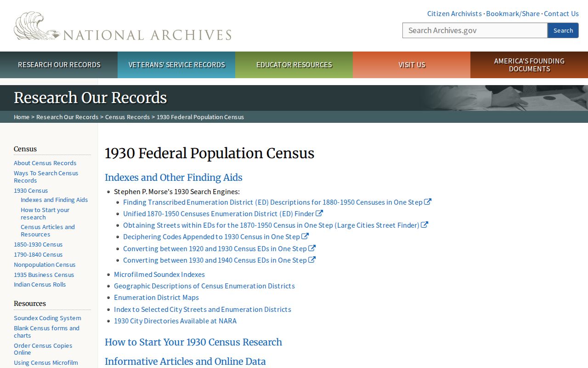Screen dimensions: 588x368
Task: Open Enumeration District Maps link
Action: coord(156,297)
